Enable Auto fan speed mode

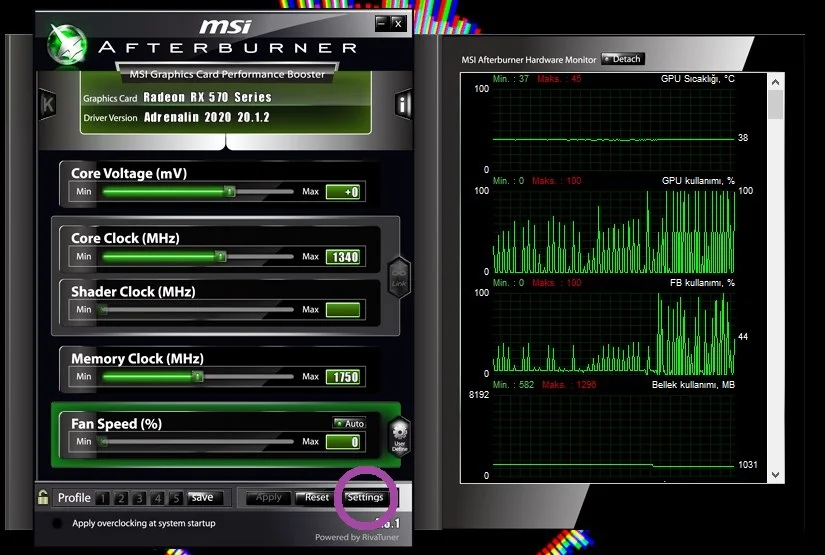349,423
